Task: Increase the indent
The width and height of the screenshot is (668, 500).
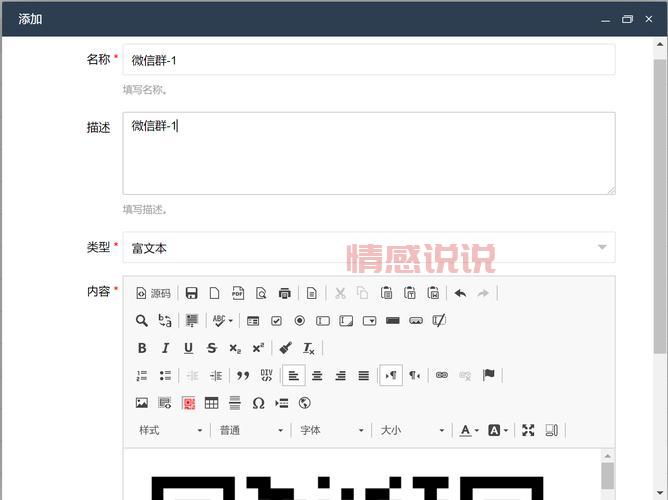Action: [216, 375]
